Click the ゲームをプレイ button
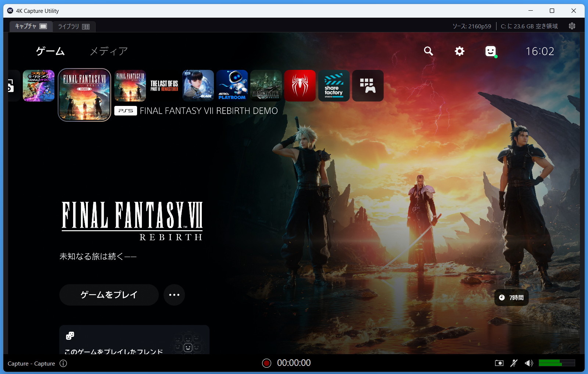 point(109,295)
